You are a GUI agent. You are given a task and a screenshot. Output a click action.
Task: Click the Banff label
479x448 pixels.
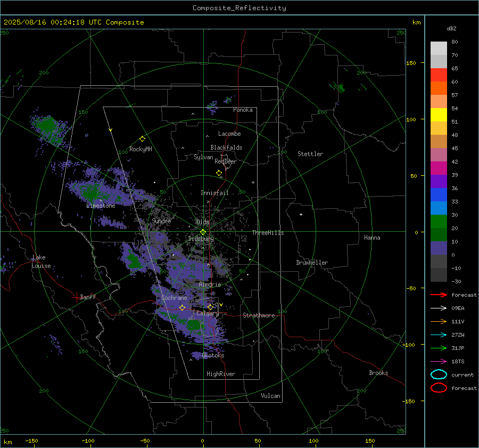(x=88, y=297)
